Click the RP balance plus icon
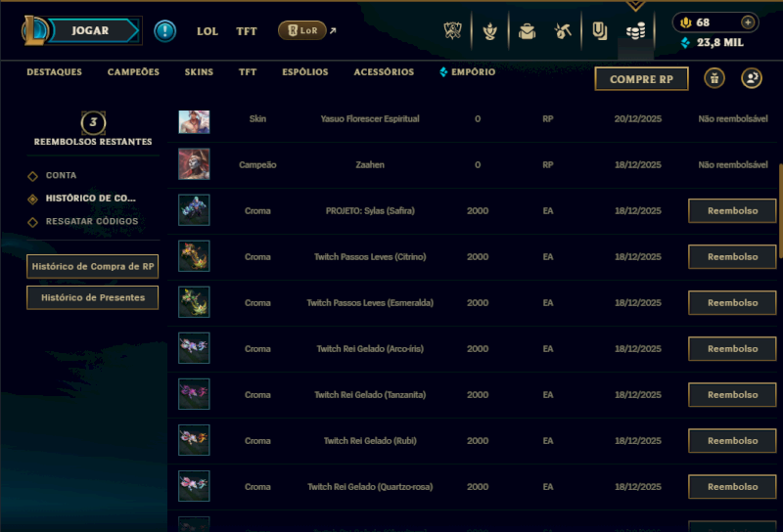Viewport: 783px width, 532px height. pos(748,22)
